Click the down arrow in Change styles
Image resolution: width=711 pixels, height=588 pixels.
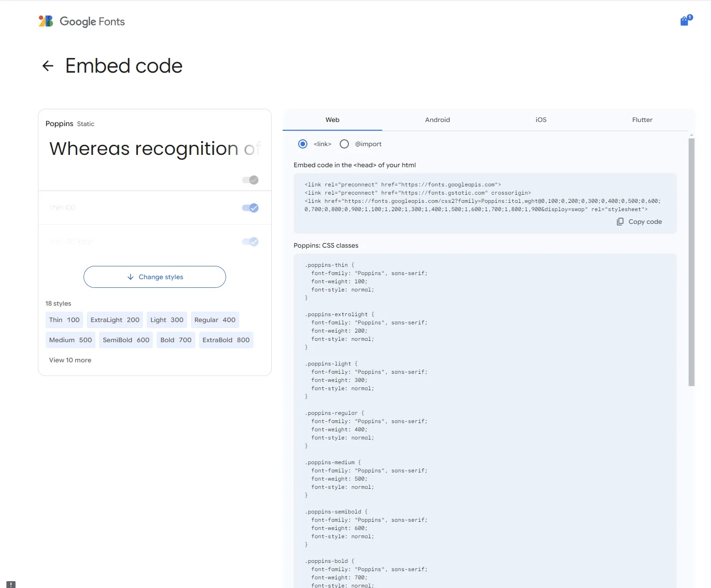click(131, 277)
